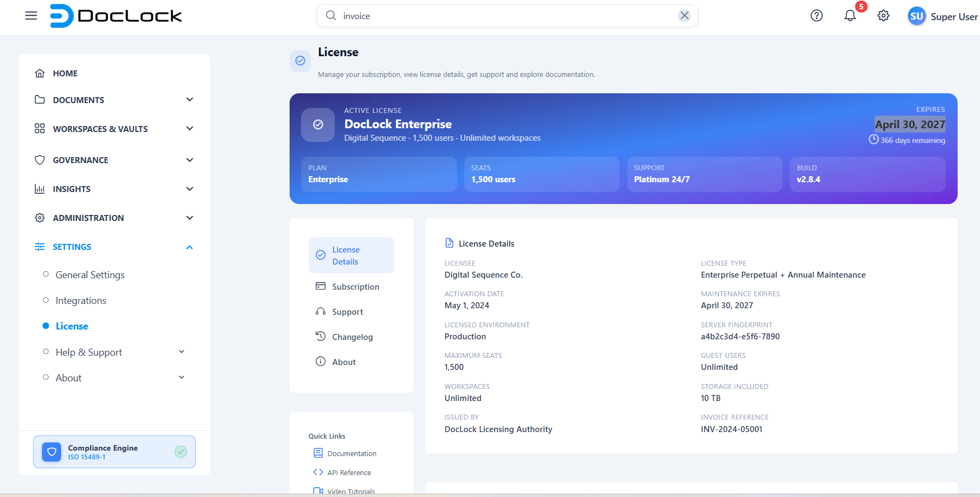The height and width of the screenshot is (497, 980).
Task: Expand the sidebar About submenu chevron
Action: 182,378
